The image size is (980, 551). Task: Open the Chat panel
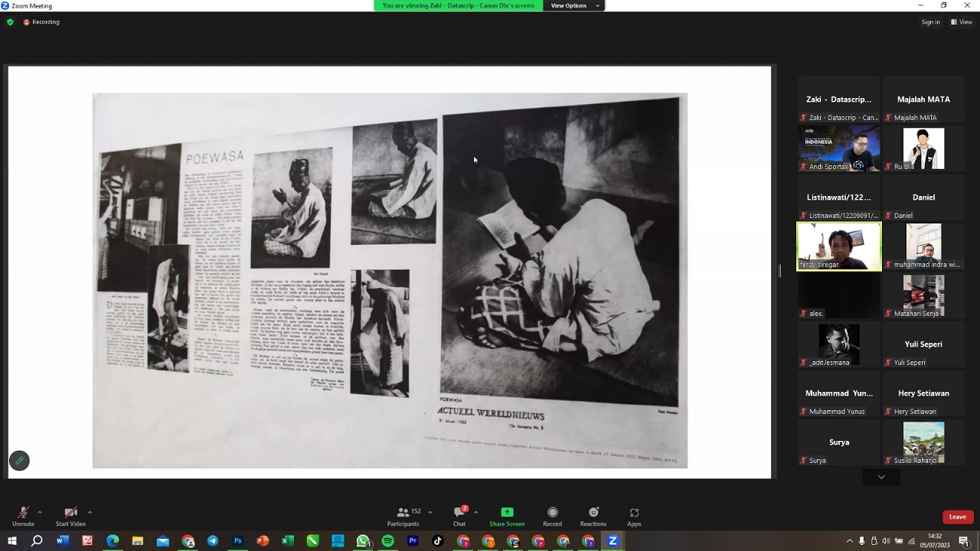click(459, 516)
